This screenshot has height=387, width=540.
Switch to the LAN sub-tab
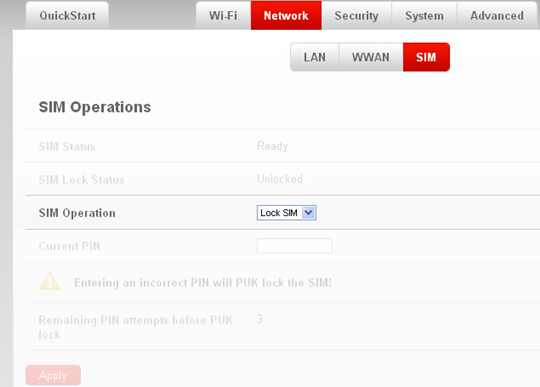pos(315,57)
